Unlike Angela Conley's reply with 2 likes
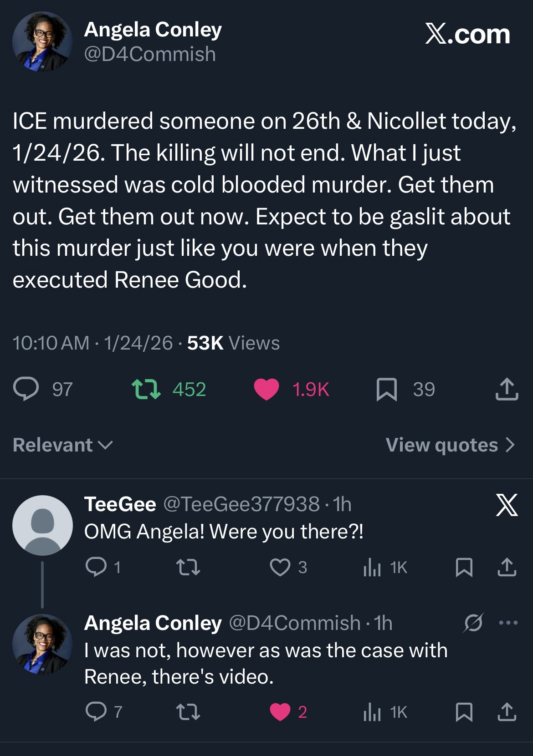Screen dimensions: 533x756 coord(280,712)
